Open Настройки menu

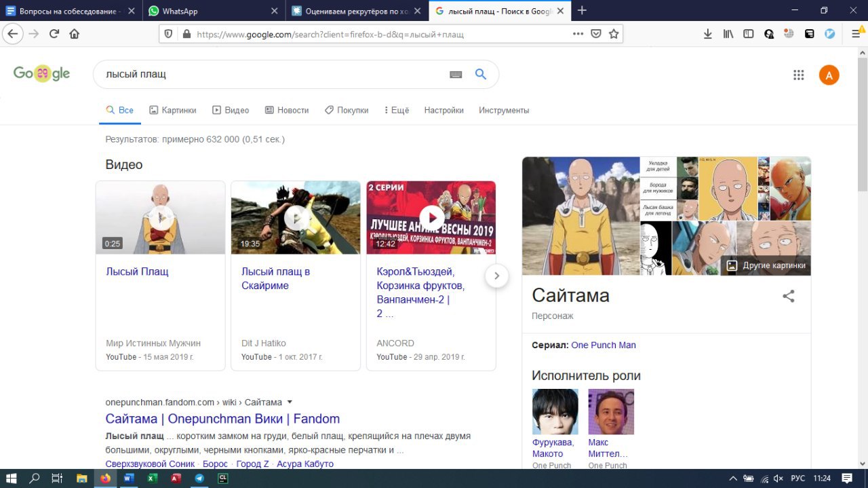click(444, 110)
